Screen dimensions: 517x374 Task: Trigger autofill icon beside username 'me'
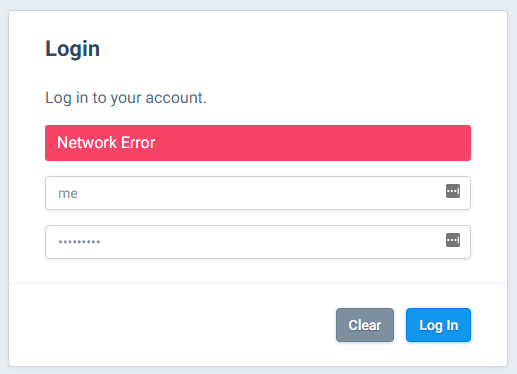coord(453,191)
